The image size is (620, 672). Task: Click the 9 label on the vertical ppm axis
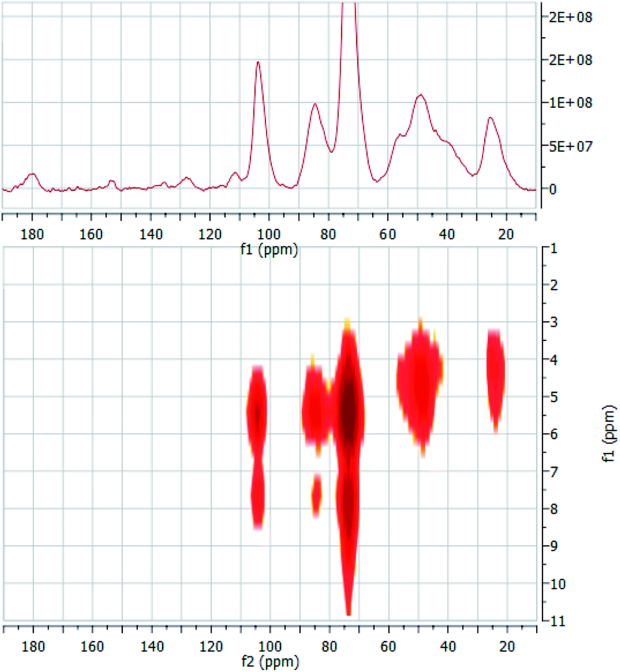click(554, 546)
